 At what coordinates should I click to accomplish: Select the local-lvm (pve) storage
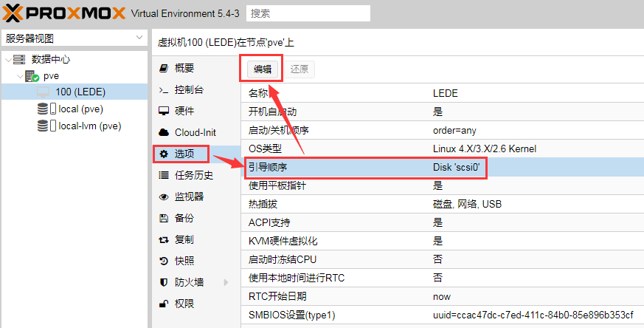click(89, 126)
